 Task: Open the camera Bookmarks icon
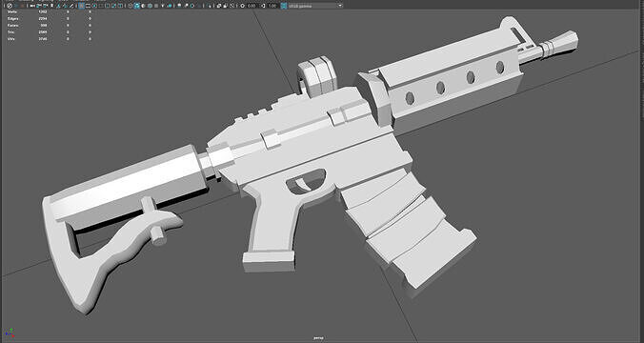click(51, 6)
